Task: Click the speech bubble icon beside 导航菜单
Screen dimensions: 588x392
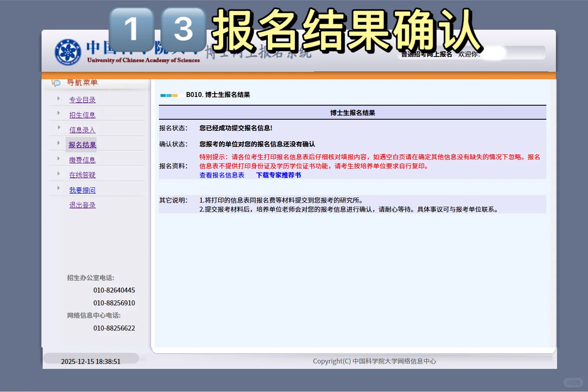Action: pyautogui.click(x=56, y=82)
